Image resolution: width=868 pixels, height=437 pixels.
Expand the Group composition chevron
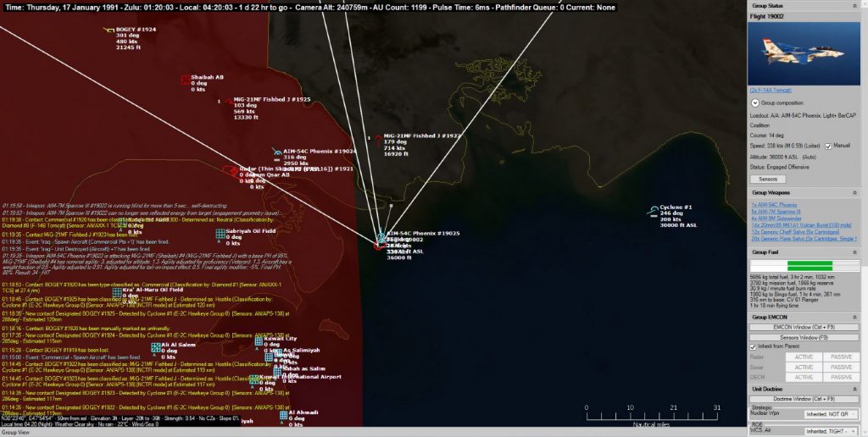click(754, 102)
